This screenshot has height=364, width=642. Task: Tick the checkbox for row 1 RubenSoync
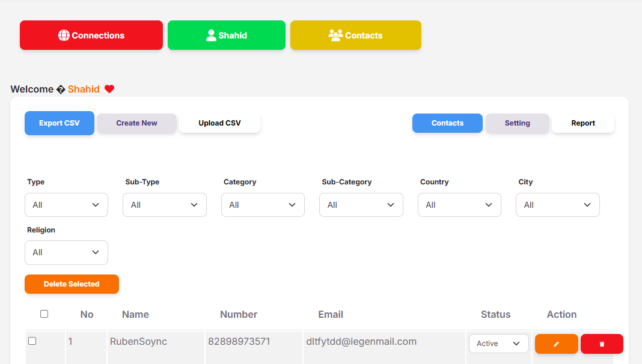pyautogui.click(x=32, y=341)
